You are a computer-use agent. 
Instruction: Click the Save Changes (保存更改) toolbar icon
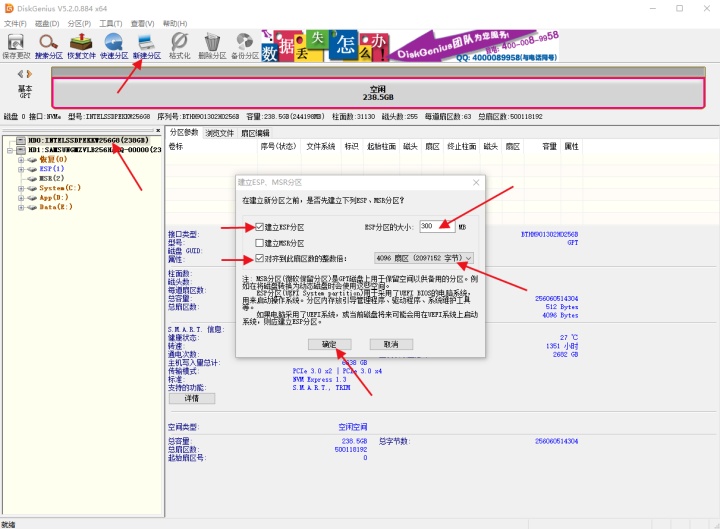[16, 46]
